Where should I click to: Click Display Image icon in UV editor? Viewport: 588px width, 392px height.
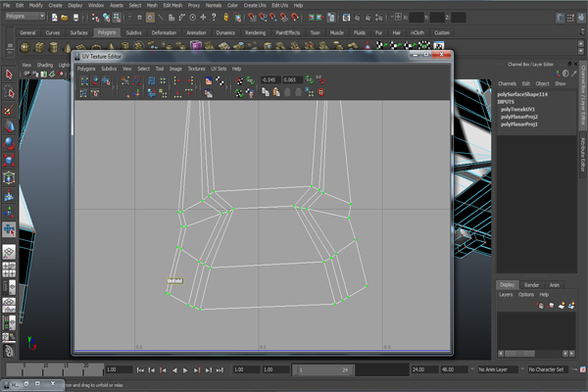coord(209,80)
